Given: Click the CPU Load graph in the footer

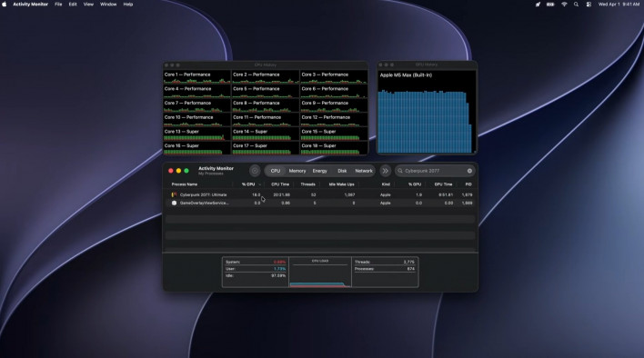Looking at the screenshot, I should click(x=320, y=273).
